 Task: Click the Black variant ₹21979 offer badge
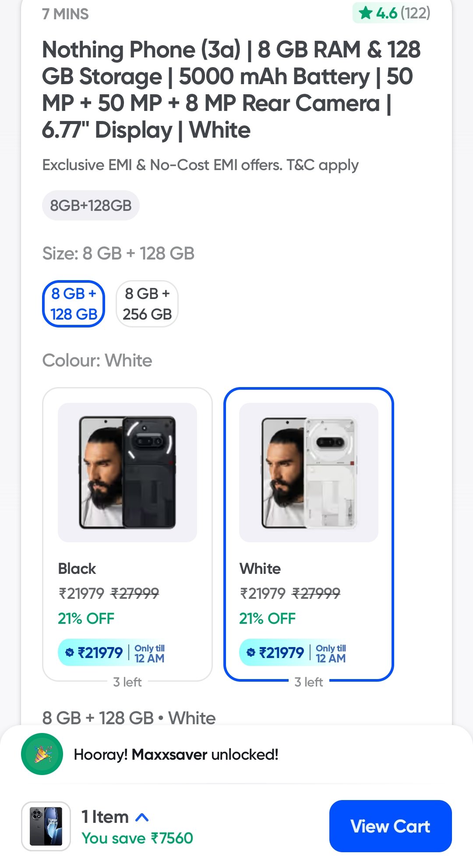[112, 653]
